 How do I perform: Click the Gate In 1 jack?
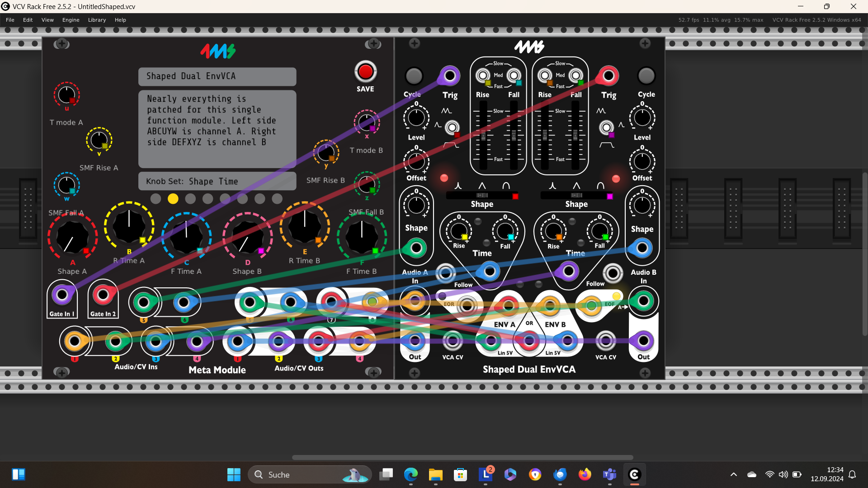coord(62,295)
